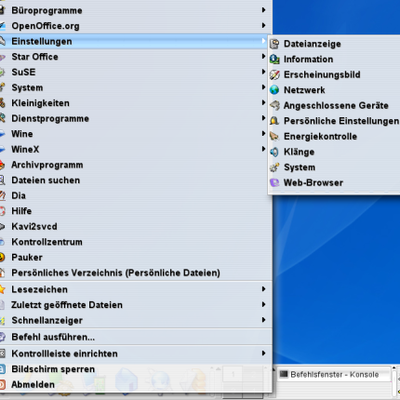Viewport: 400px width, 400px height.
Task: Click the star icon beside Lesezeichen
Action: (x=2, y=289)
